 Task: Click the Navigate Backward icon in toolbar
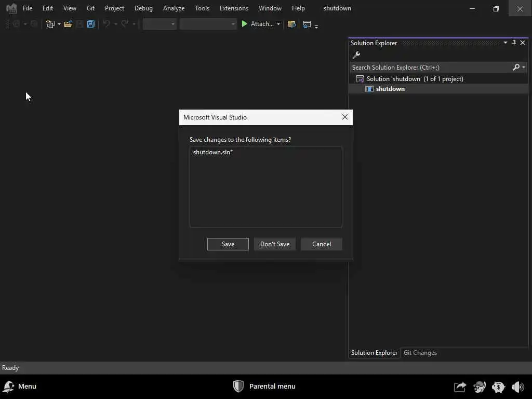click(x=16, y=24)
